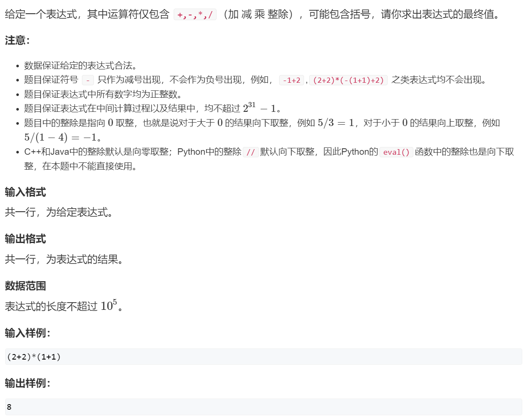Click the eval() inline code snippet
Screen dimensions: 530x420
396,152
